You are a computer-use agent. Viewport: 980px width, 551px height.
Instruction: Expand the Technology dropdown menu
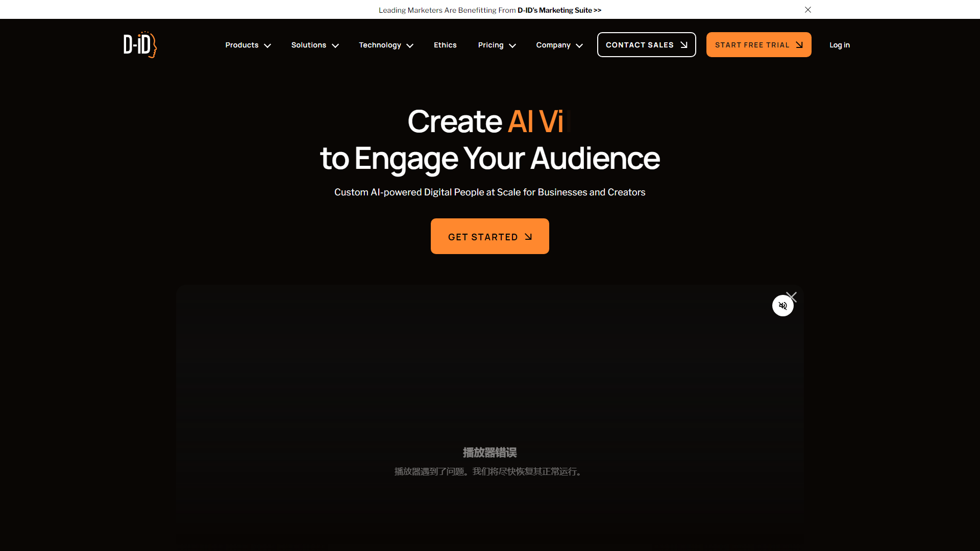(386, 44)
